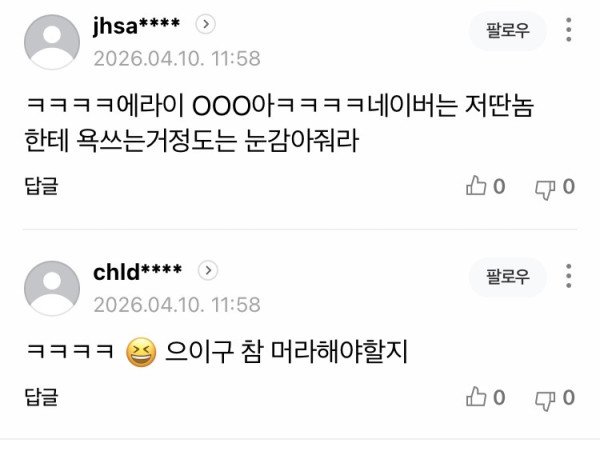Select jhsa**** comment text about 네이버
Screen dimensions: 600x451
(279, 123)
